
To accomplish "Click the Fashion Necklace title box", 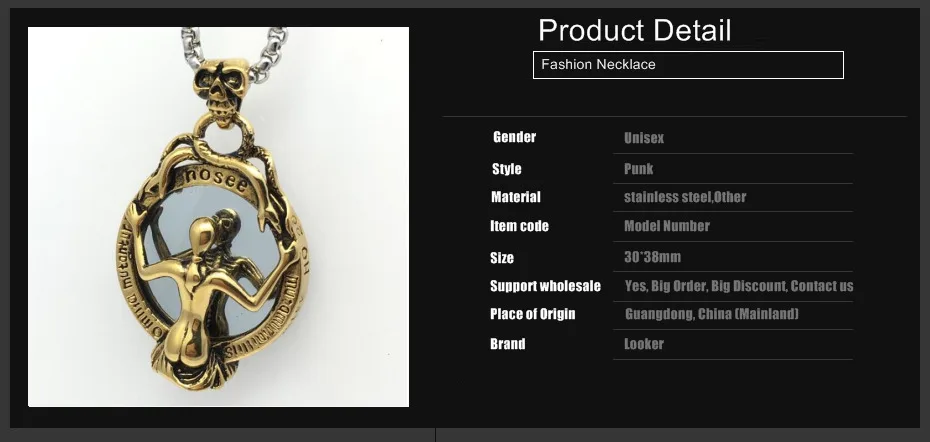I will click(688, 65).
